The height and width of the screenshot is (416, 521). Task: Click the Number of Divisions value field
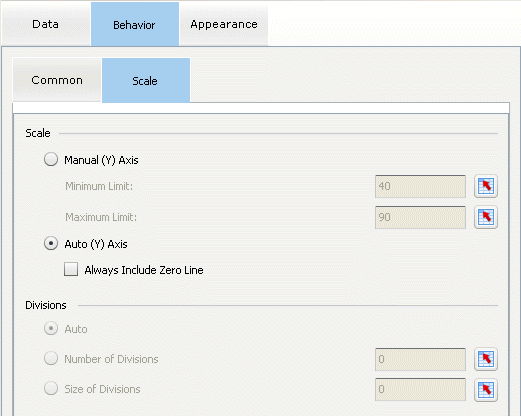tap(420, 359)
